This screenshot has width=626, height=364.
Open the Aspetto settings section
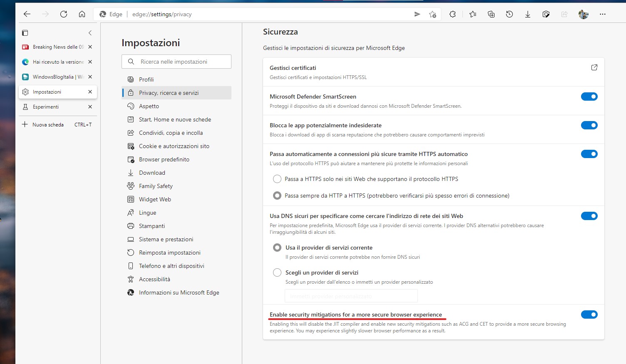click(x=176, y=106)
